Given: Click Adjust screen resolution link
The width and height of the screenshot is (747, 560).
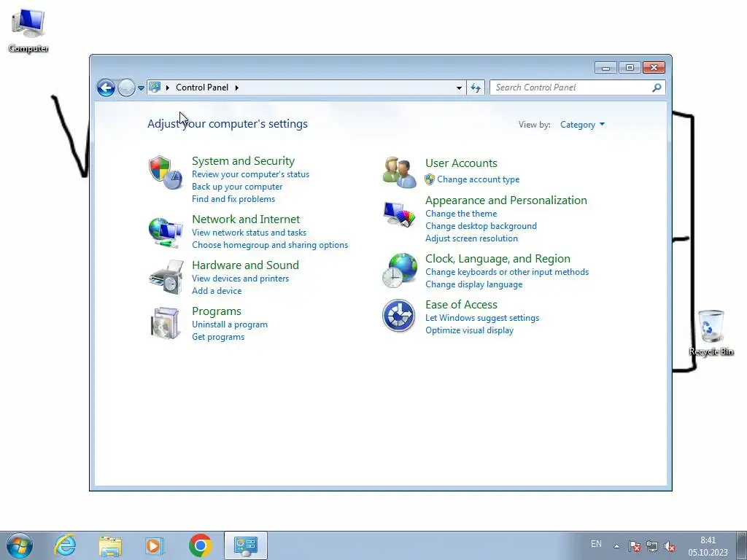Looking at the screenshot, I should tap(471, 238).
